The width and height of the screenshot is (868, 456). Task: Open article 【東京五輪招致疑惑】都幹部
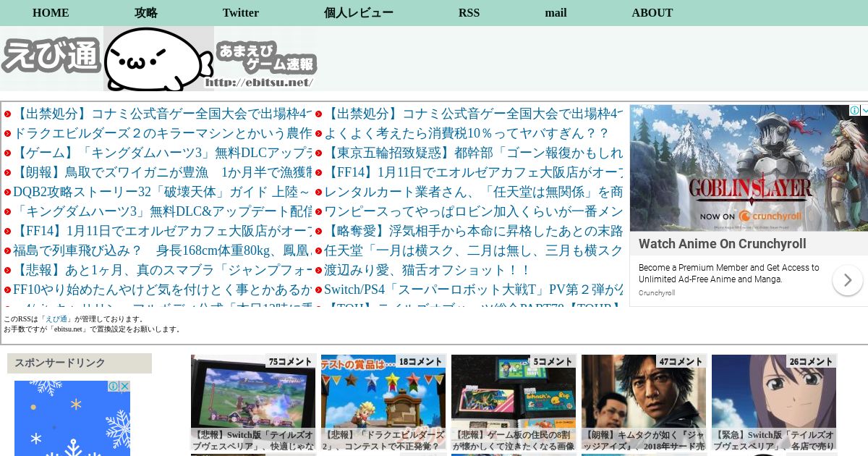tap(474, 153)
